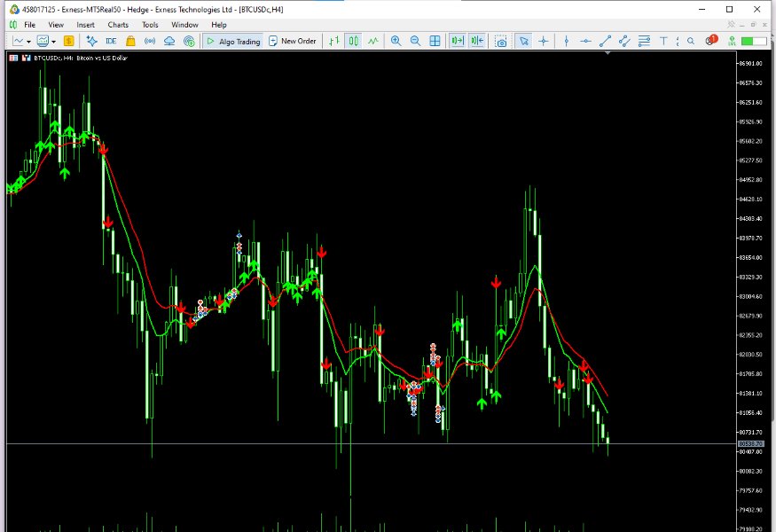Click price scale value 83004.60
The height and width of the screenshot is (532, 776).
tap(750, 296)
